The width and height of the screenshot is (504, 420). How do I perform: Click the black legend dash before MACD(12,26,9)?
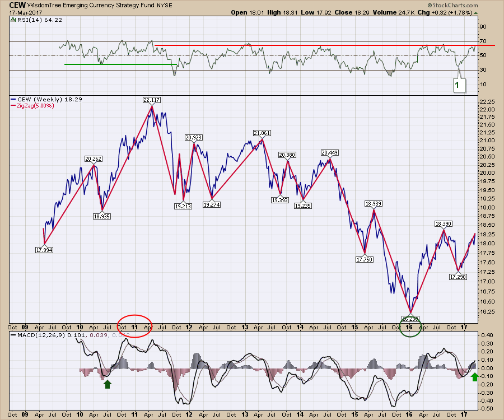[13, 335]
